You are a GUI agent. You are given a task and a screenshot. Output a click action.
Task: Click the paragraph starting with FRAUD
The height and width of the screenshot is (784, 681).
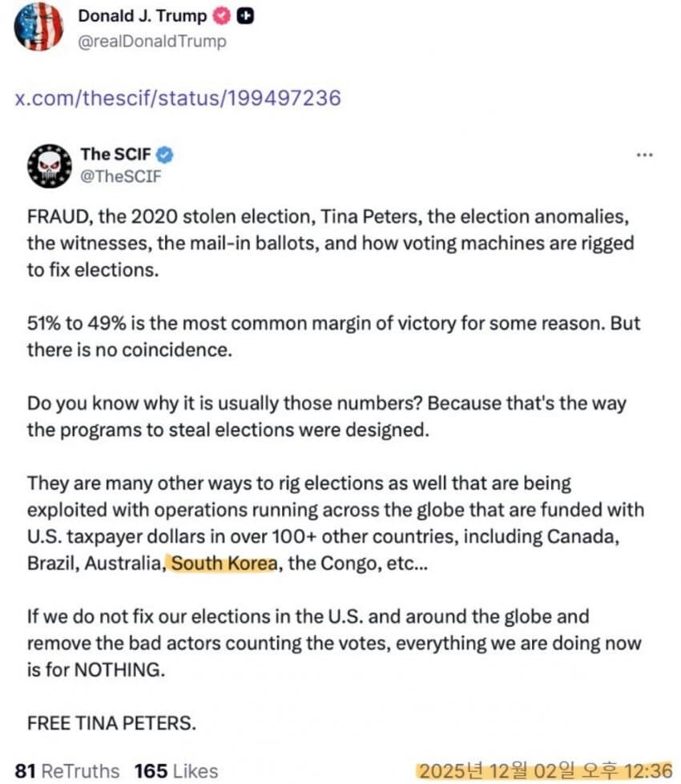point(328,243)
